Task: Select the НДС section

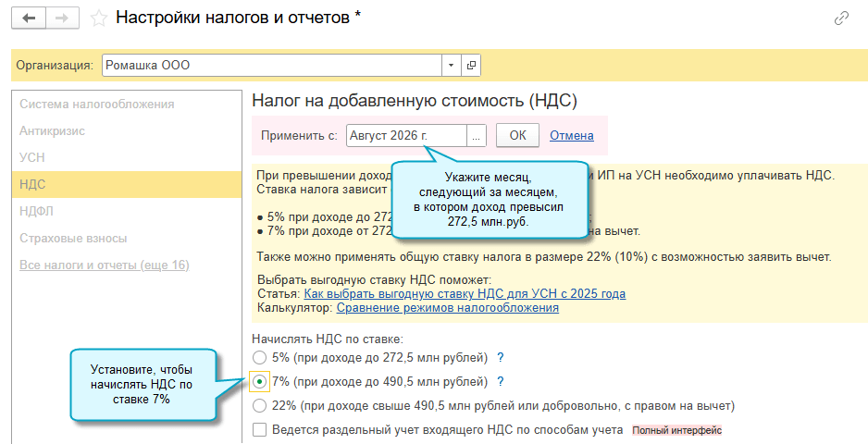Action: pos(126,184)
